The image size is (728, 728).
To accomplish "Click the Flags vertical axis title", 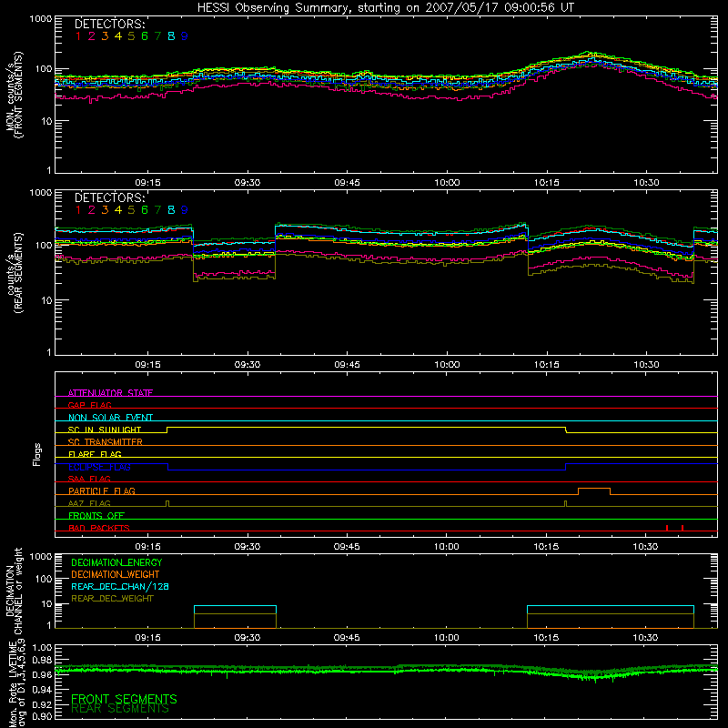I will pos(37,454).
